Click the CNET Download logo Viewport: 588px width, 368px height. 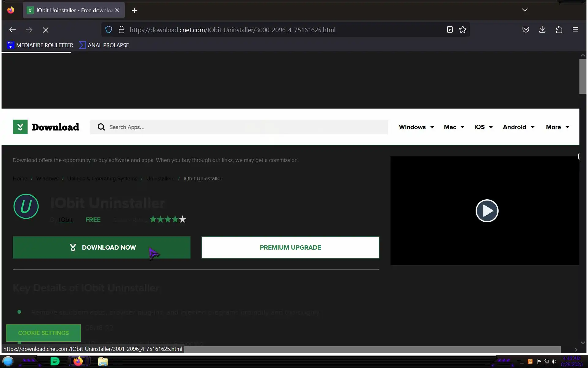[x=46, y=127]
